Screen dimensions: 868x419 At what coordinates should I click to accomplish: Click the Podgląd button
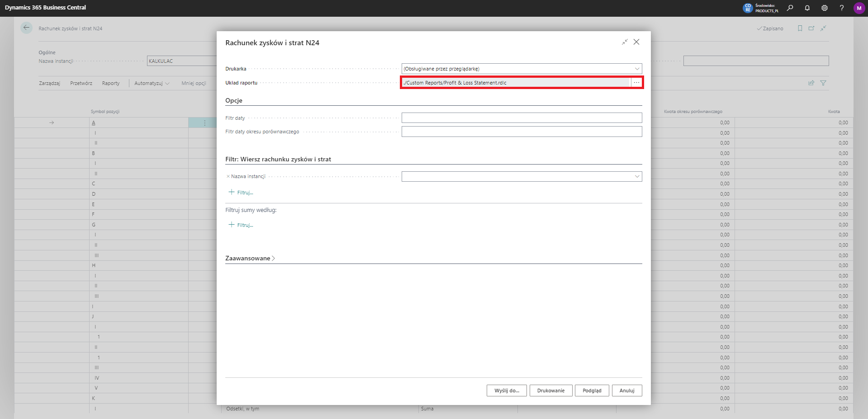[592, 391]
